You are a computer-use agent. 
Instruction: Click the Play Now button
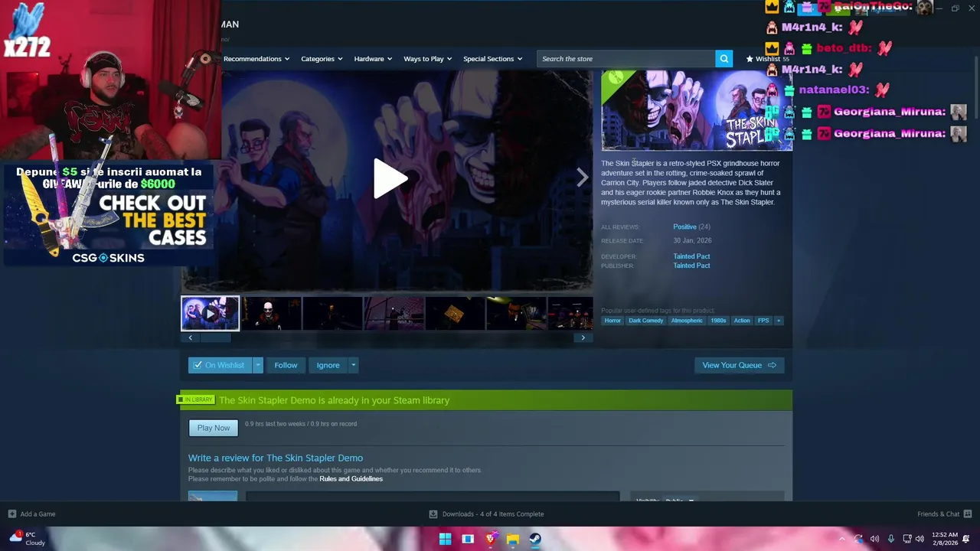click(x=214, y=428)
